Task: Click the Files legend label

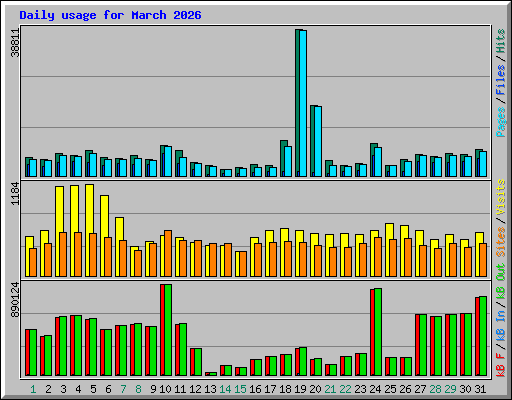Action: (501, 80)
